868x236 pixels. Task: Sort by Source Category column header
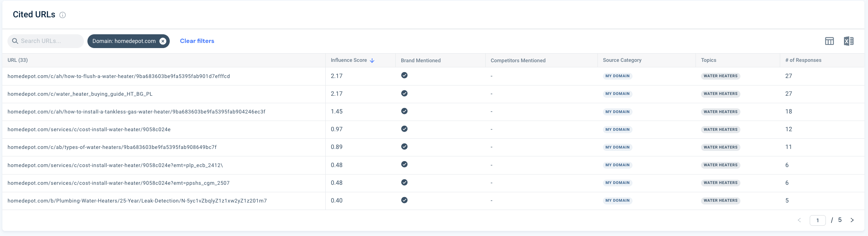[x=622, y=60]
